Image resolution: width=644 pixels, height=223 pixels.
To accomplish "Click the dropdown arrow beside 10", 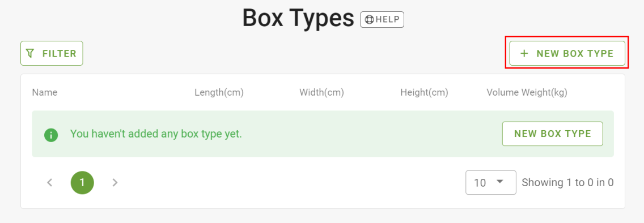I will (x=500, y=182).
